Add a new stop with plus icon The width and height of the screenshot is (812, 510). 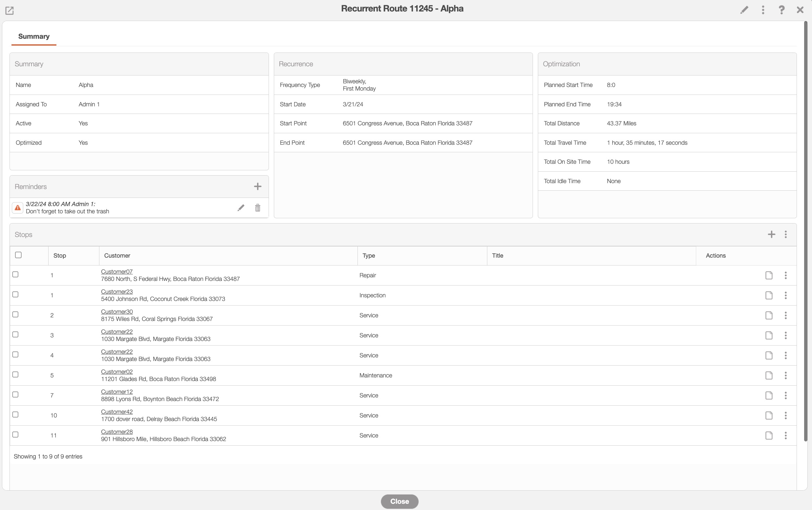point(771,234)
